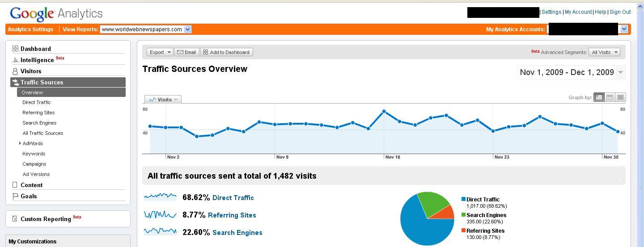The image size is (644, 247).
Task: Graph by day view icon
Action: (599, 97)
